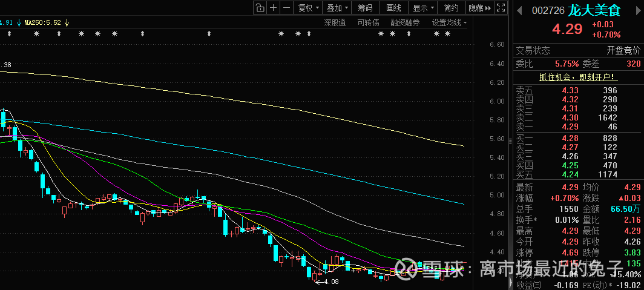Viewport: 644px width, 290px height.
Task: Click the 融资融券 label
Action: click(x=405, y=22)
